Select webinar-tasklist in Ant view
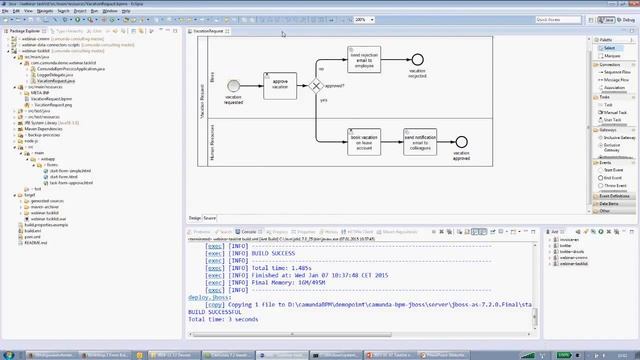 pyautogui.click(x=573, y=264)
